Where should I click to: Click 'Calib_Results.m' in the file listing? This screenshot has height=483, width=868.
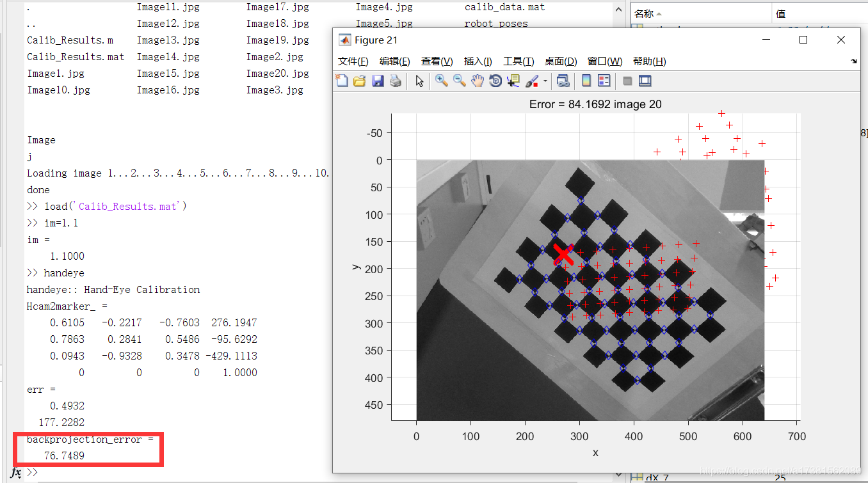(x=70, y=40)
